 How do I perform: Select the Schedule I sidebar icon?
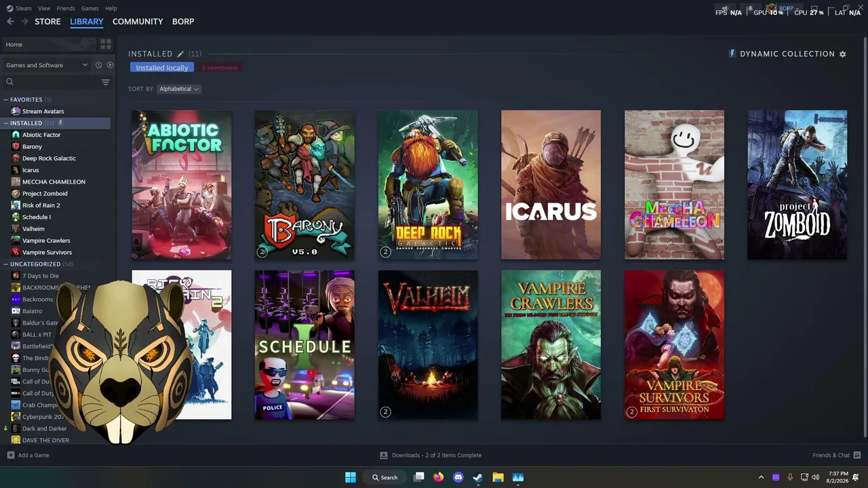pyautogui.click(x=16, y=217)
